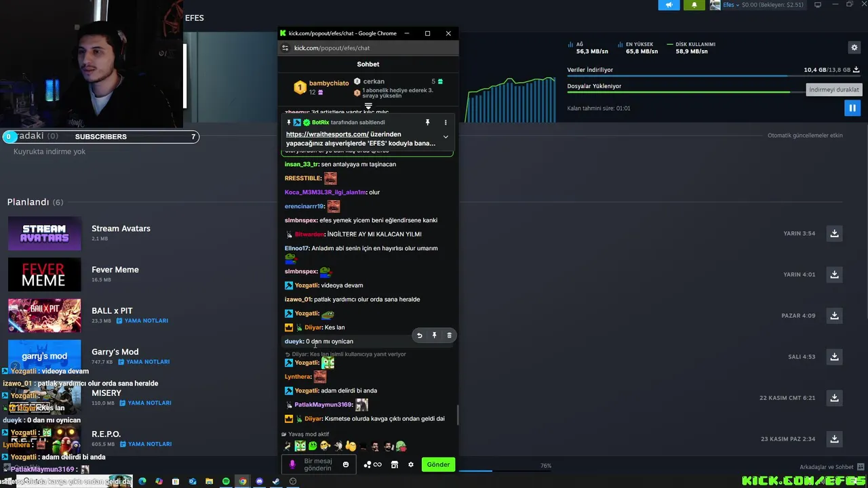This screenshot has width=868, height=488.
Task: Click username Elinoo17 in chat
Action: pos(296,248)
